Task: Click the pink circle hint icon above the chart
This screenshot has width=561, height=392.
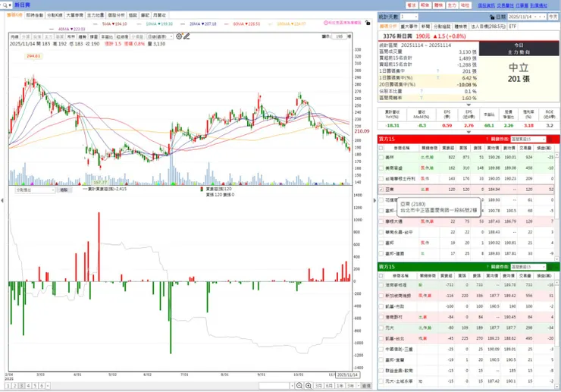Action: click(x=325, y=23)
